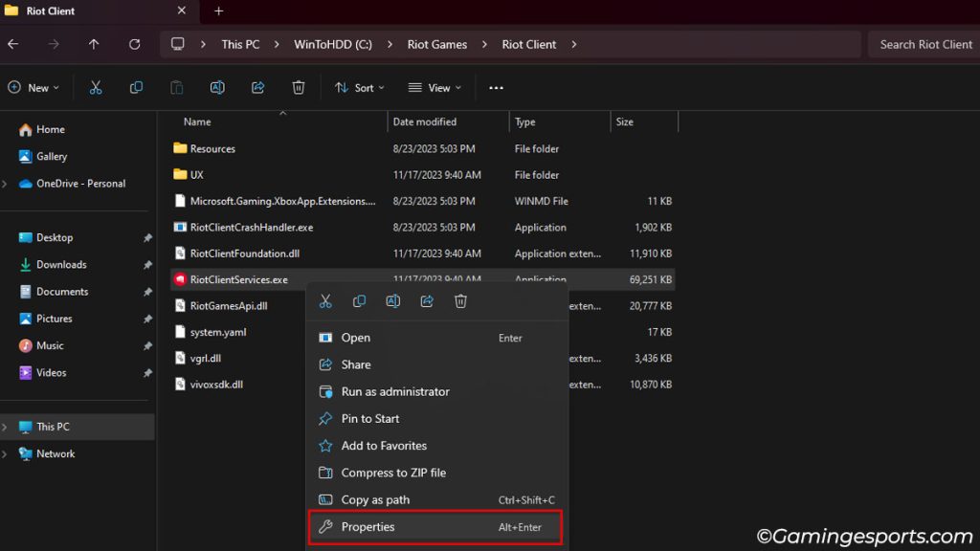Click the Cut icon in the toolbar
Image resolution: width=980 pixels, height=551 pixels.
pyautogui.click(x=96, y=88)
